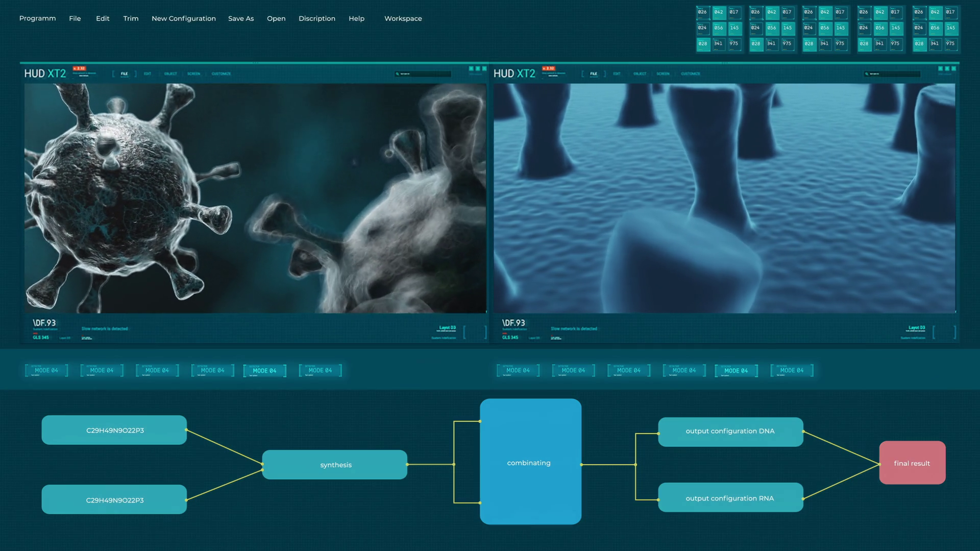
Task: Open the Workspace menu
Action: click(403, 18)
